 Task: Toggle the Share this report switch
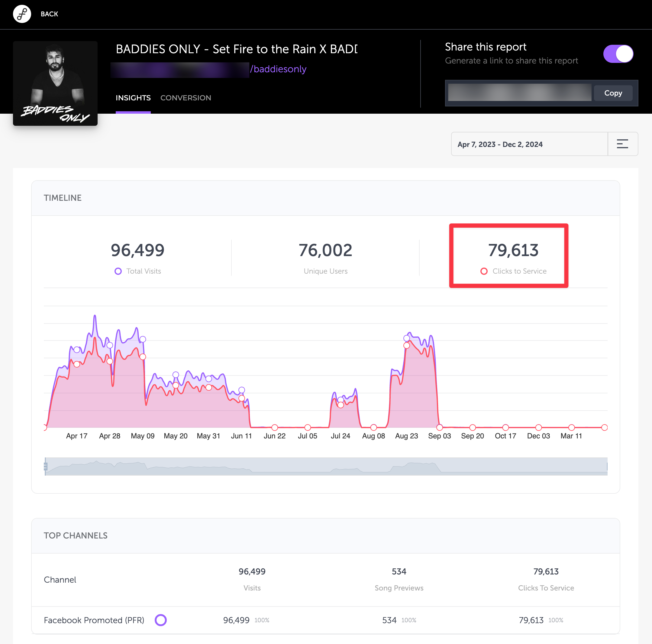618,54
